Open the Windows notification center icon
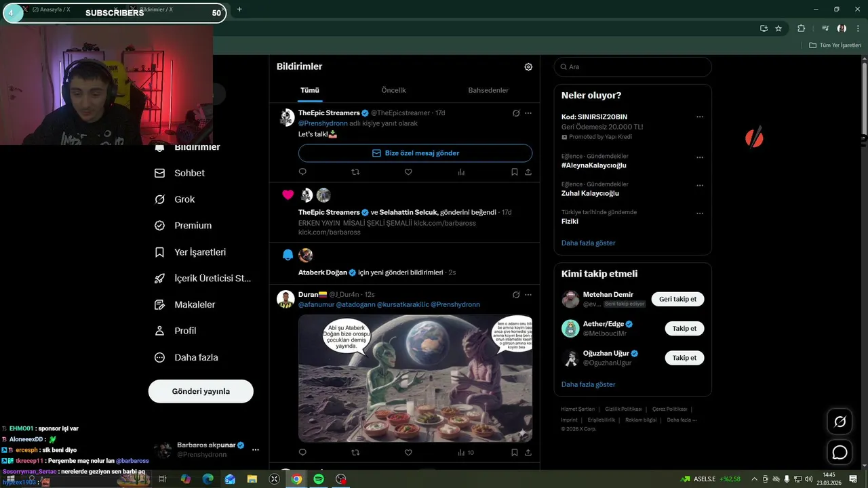Image resolution: width=868 pixels, height=488 pixels. point(853,479)
